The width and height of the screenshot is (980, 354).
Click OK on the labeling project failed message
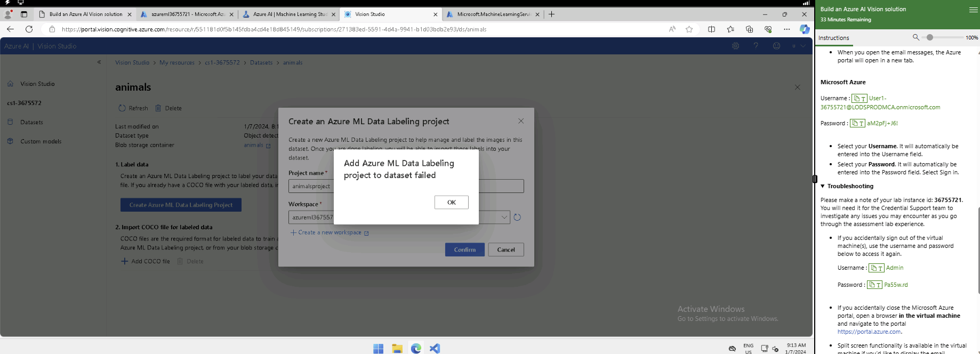(x=451, y=202)
